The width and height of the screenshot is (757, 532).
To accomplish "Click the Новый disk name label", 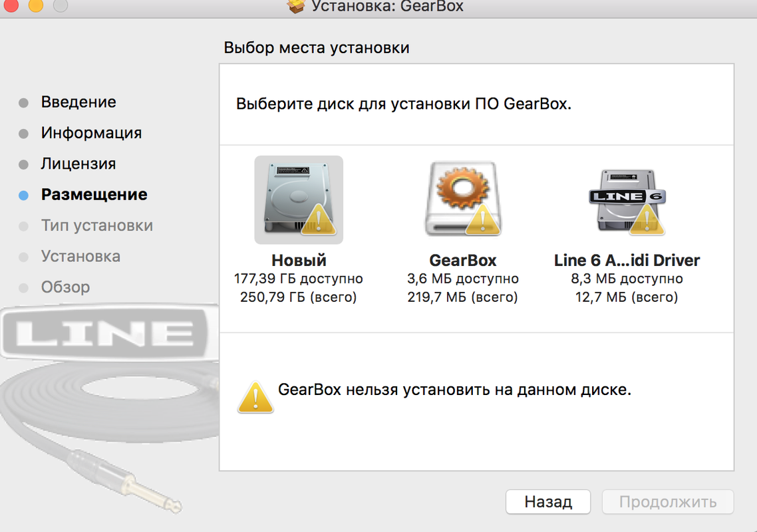I will [299, 260].
